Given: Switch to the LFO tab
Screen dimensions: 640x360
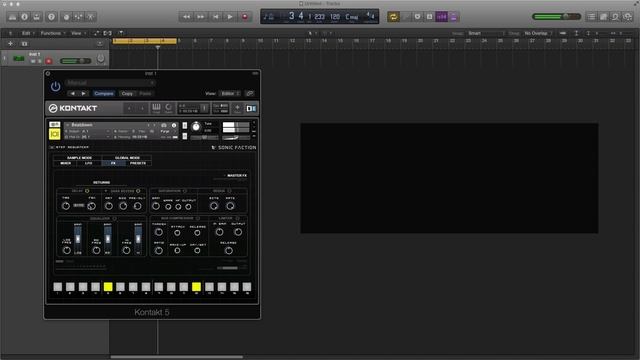Looking at the screenshot, I should click(x=89, y=163).
